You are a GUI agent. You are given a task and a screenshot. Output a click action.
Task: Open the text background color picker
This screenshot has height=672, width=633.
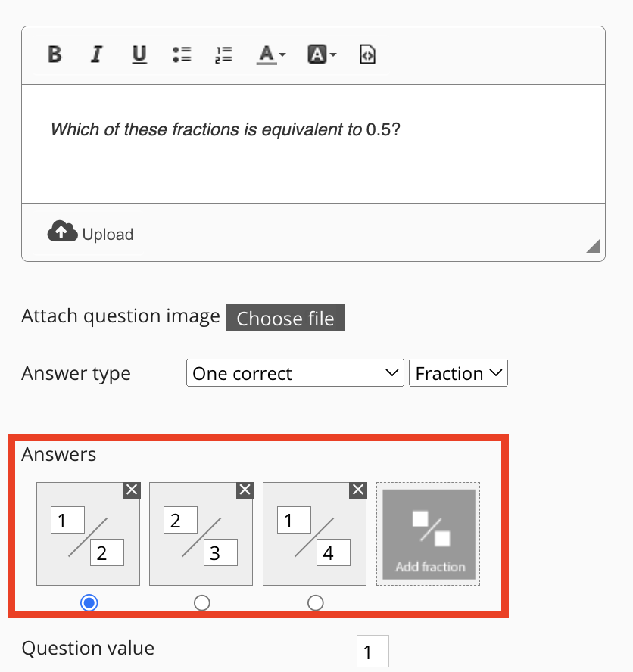[x=322, y=54]
